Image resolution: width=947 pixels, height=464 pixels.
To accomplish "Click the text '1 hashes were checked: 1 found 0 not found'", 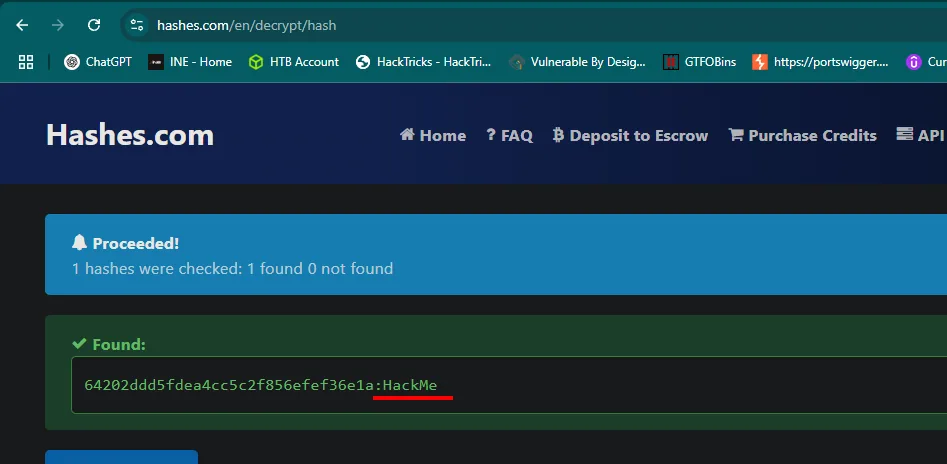I will pos(233,268).
